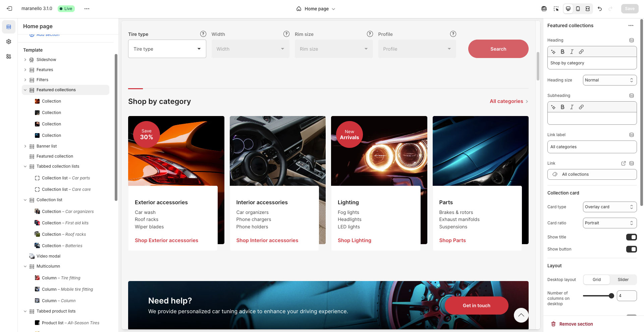Click the undo icon in top toolbar

pos(600,9)
